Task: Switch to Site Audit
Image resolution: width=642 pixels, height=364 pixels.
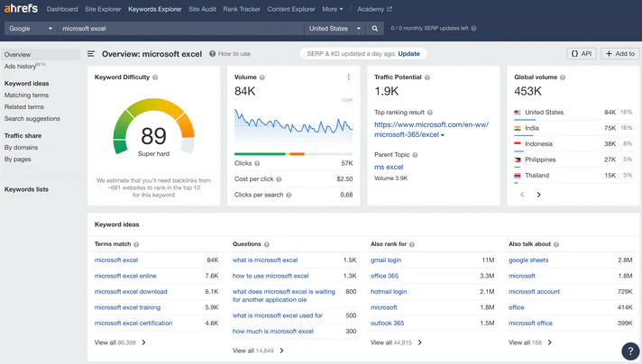Action: coord(202,9)
